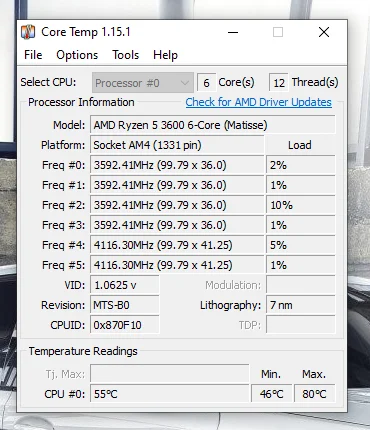370x430 pixels.
Task: Click the empty TDP field
Action: click(301, 325)
